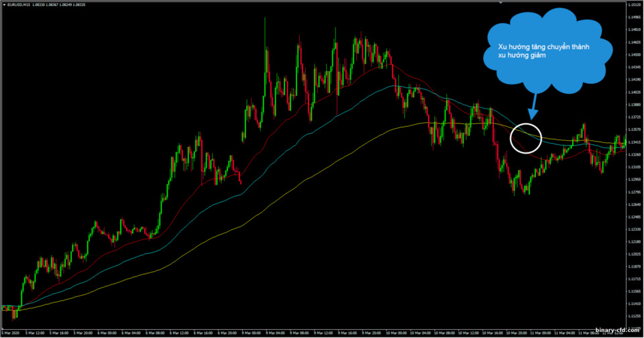The width and height of the screenshot is (644, 338).
Task: Open the binary-cfd.com watermark link
Action: point(617,330)
